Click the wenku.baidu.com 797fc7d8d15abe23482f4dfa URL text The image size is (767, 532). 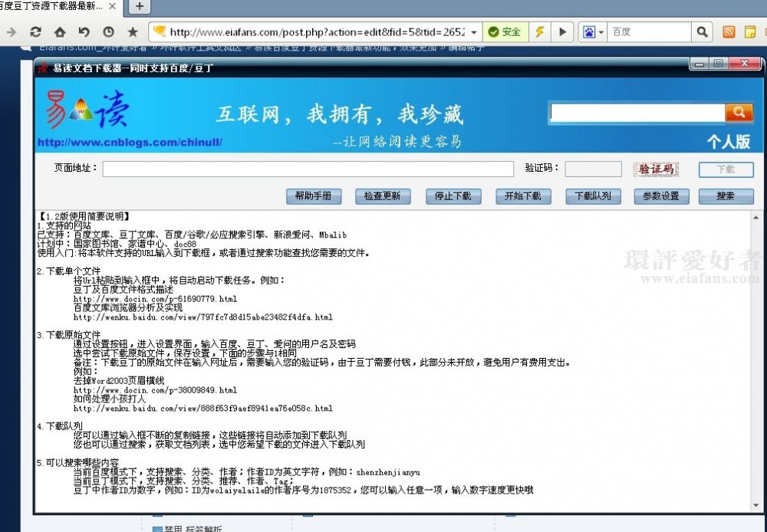[203, 317]
